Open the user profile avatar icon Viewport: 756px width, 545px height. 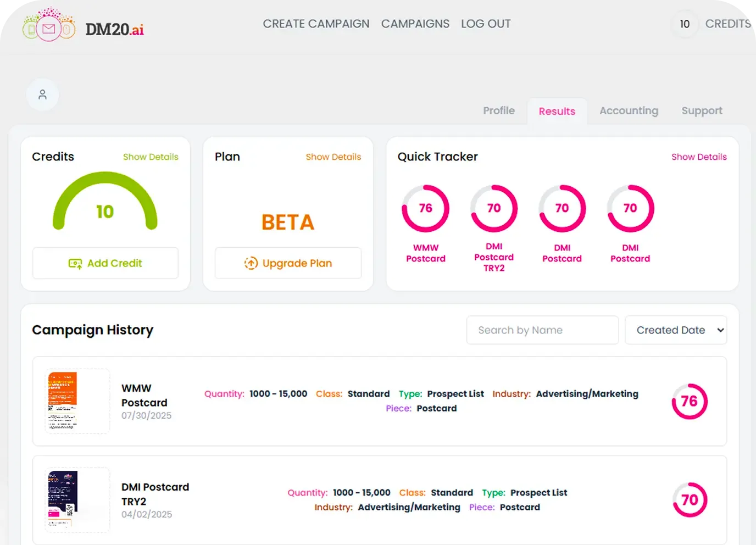[x=42, y=94]
